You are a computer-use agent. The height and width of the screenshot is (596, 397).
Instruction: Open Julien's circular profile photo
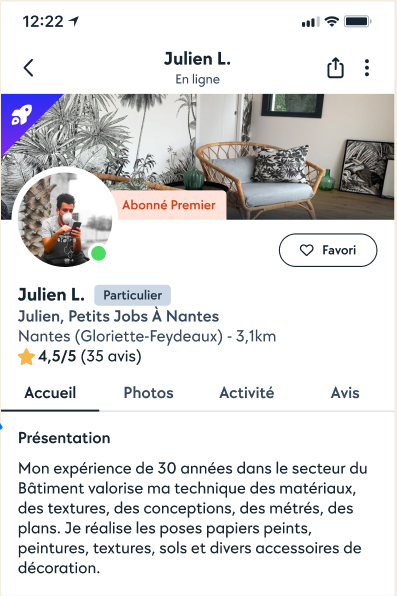[65, 218]
